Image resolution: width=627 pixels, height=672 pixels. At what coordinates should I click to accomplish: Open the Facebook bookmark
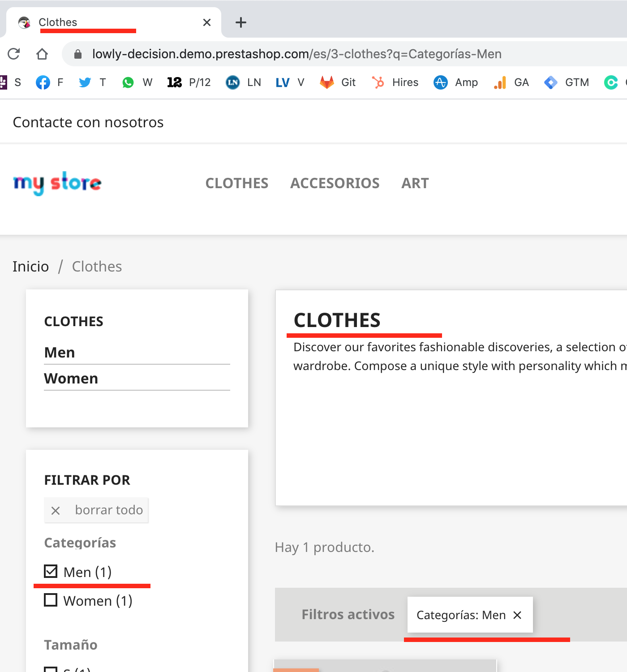pos(43,82)
